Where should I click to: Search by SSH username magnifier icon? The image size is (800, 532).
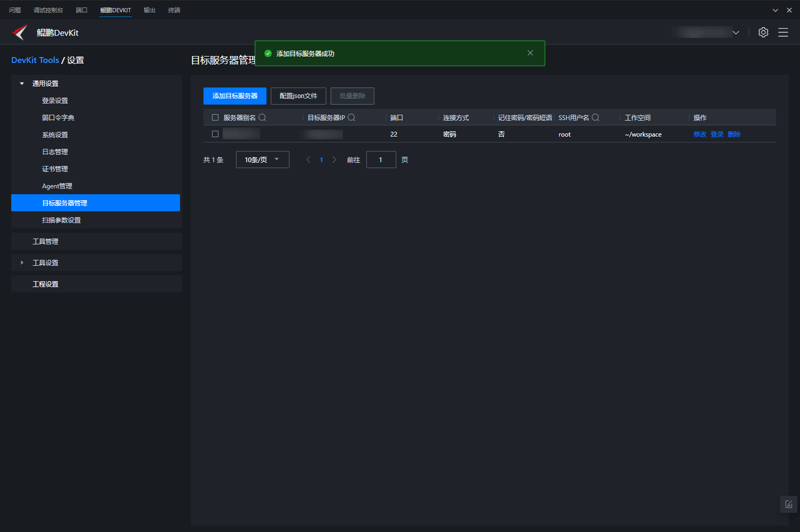[595, 117]
